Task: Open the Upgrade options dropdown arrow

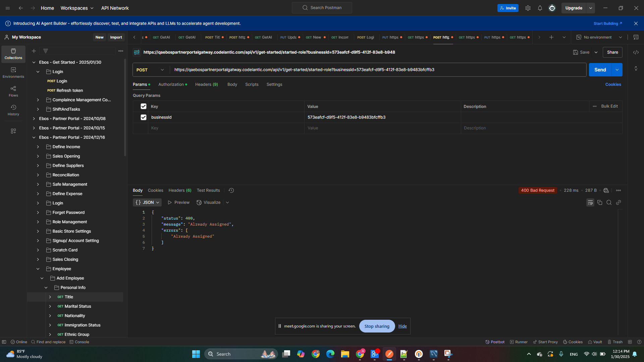Action: click(591, 8)
